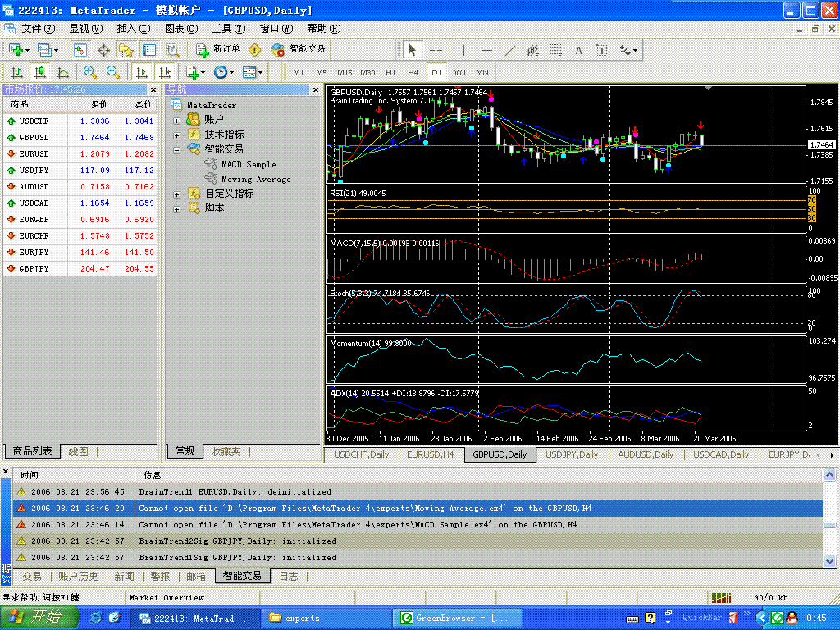Open the indicators list dropdown
The height and width of the screenshot is (630, 840).
195,72
